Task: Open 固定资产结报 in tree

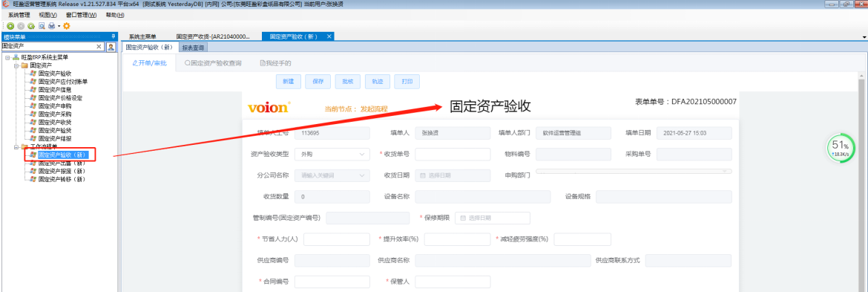Action: [55, 138]
